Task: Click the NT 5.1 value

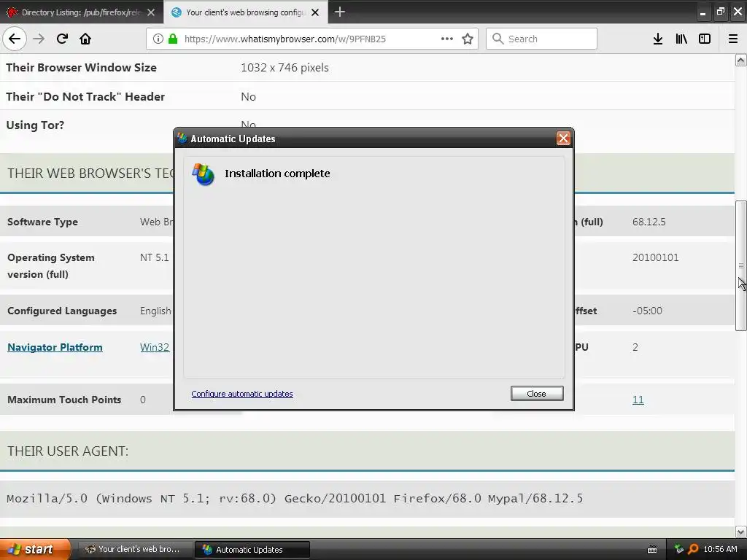Action: (x=155, y=257)
